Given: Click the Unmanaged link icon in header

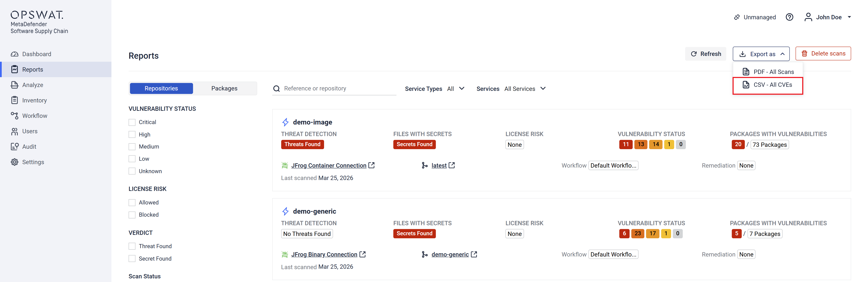Looking at the screenshot, I should click(737, 17).
